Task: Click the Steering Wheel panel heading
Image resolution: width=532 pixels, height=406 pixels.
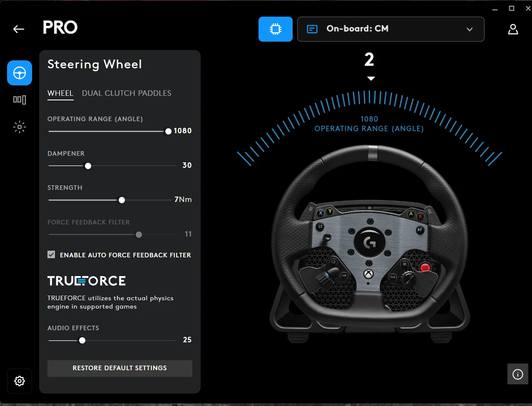Action: [95, 64]
